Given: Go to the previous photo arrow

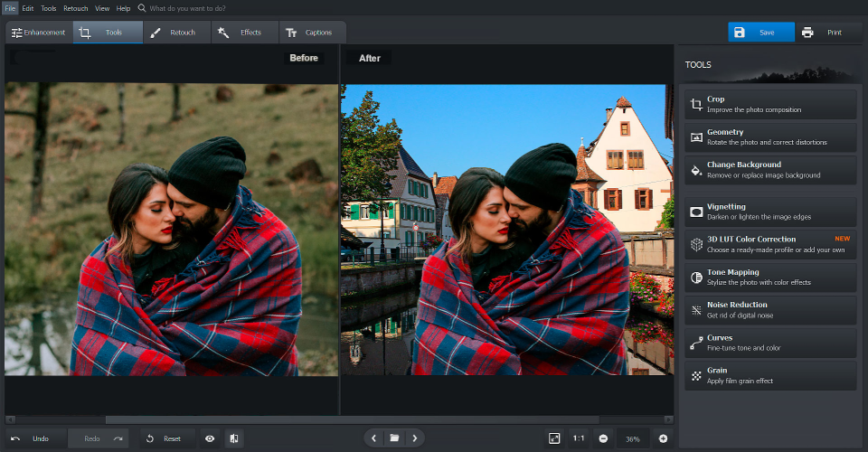Looking at the screenshot, I should click(374, 438).
